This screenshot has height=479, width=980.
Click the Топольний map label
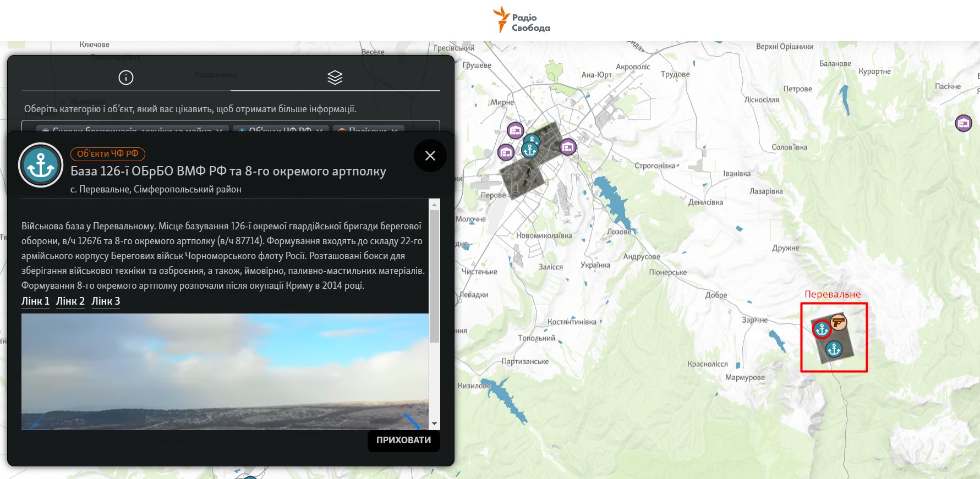point(536,338)
